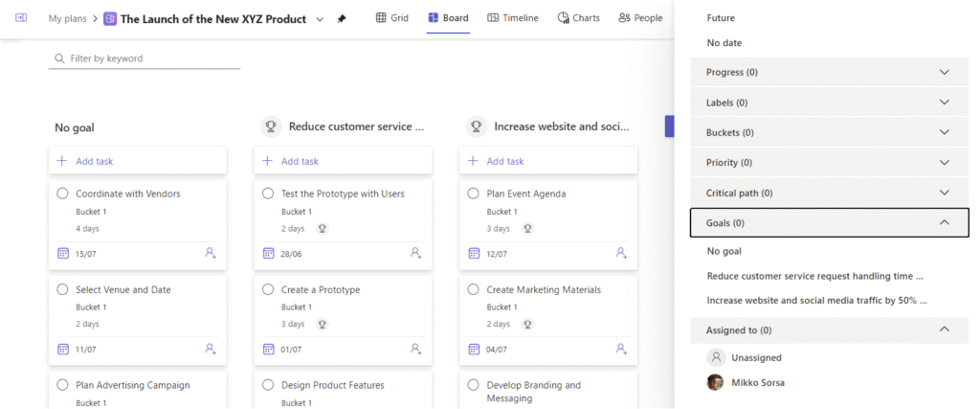Image resolution: width=980 pixels, height=409 pixels.
Task: Mark Coordinate with Vendors task complete
Action: (62, 193)
